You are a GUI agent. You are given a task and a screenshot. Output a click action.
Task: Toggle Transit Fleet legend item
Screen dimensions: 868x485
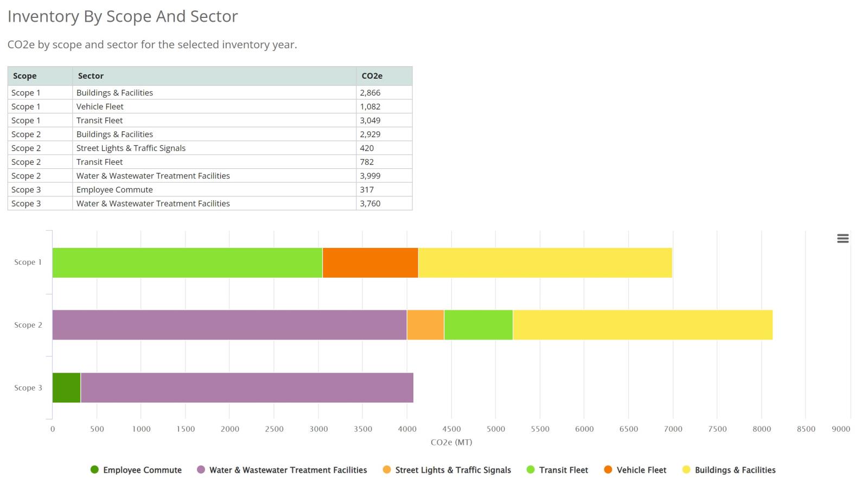[557, 470]
